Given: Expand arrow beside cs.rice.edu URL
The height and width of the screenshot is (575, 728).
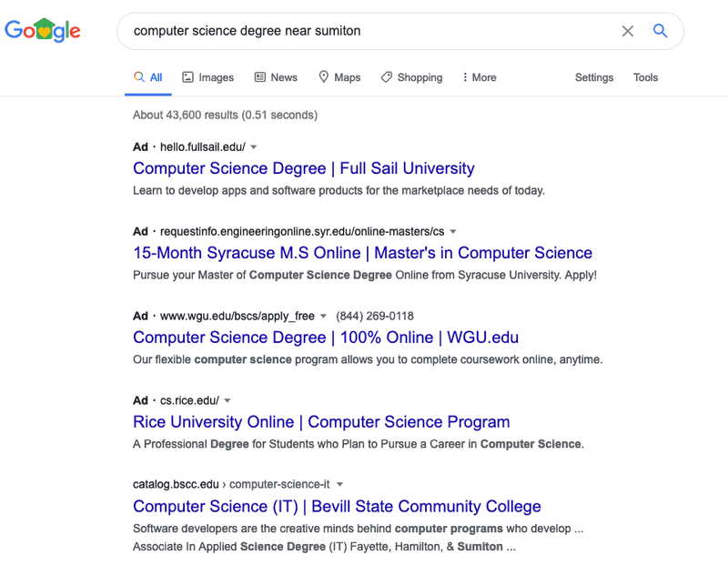Looking at the screenshot, I should pos(227,401).
